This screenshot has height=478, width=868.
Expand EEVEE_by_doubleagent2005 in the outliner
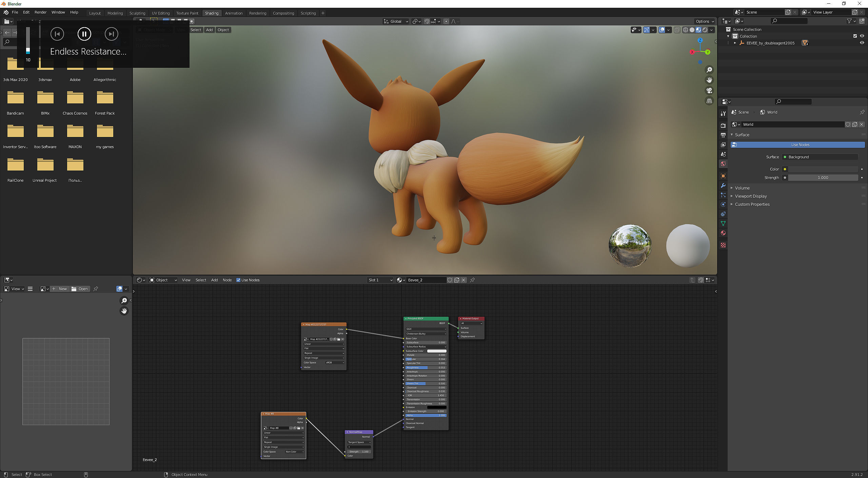[x=735, y=43]
